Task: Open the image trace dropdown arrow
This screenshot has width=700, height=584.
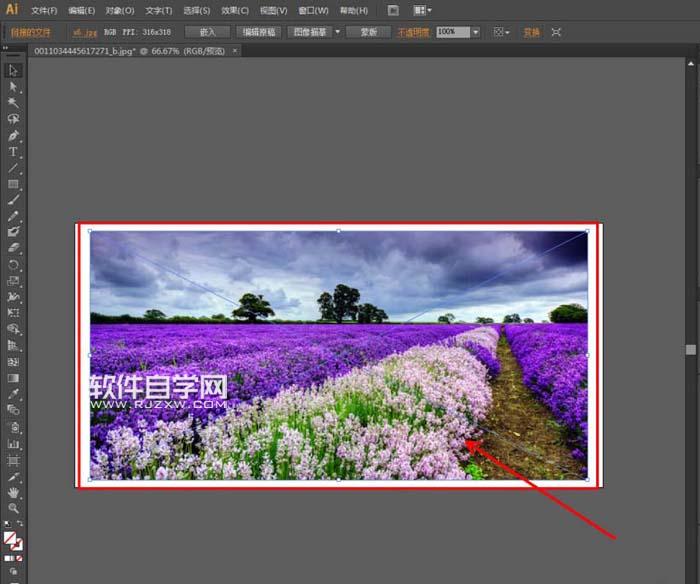Action: [x=338, y=32]
